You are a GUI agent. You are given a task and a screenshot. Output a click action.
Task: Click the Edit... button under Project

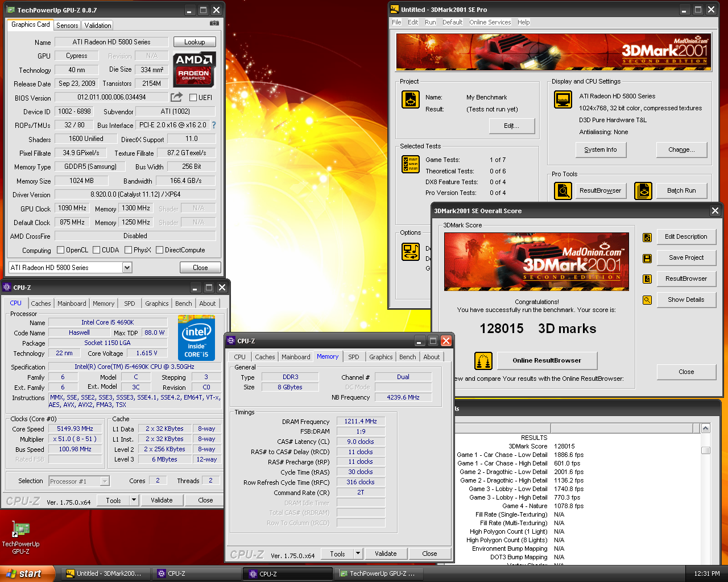(512, 126)
